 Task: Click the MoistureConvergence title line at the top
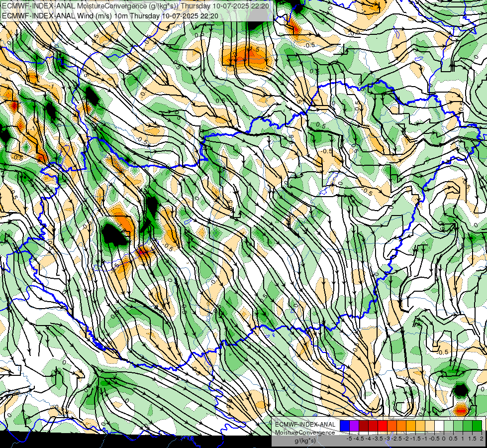click(x=135, y=6)
